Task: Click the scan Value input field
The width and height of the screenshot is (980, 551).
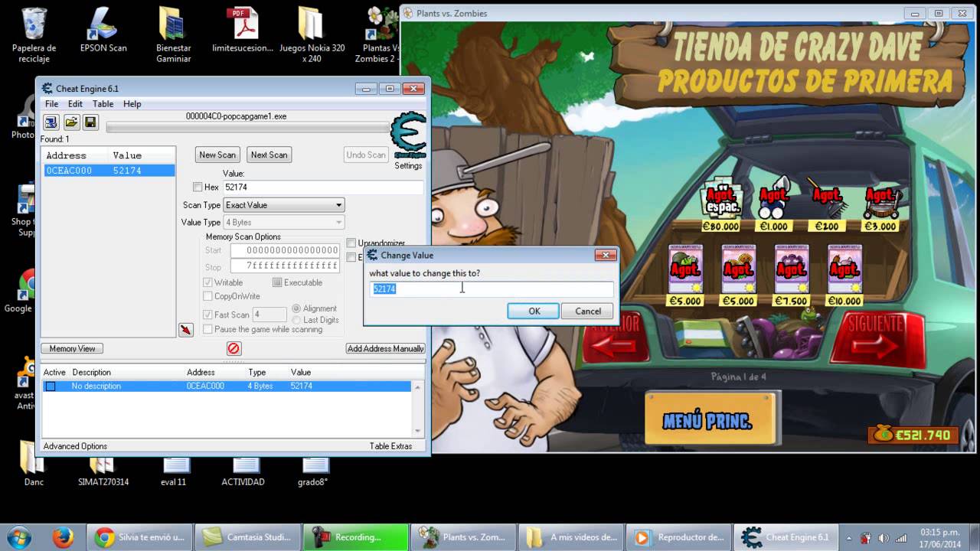Action: 322,187
